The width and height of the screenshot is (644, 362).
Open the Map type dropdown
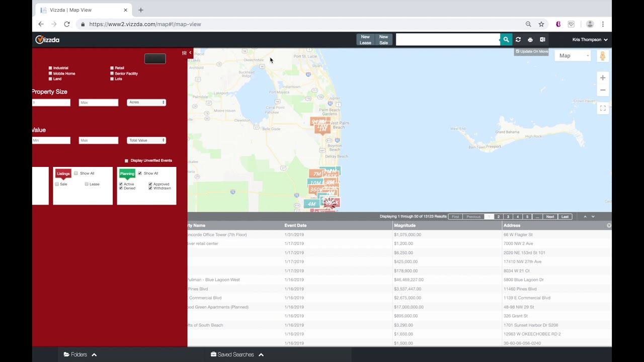click(x=574, y=56)
